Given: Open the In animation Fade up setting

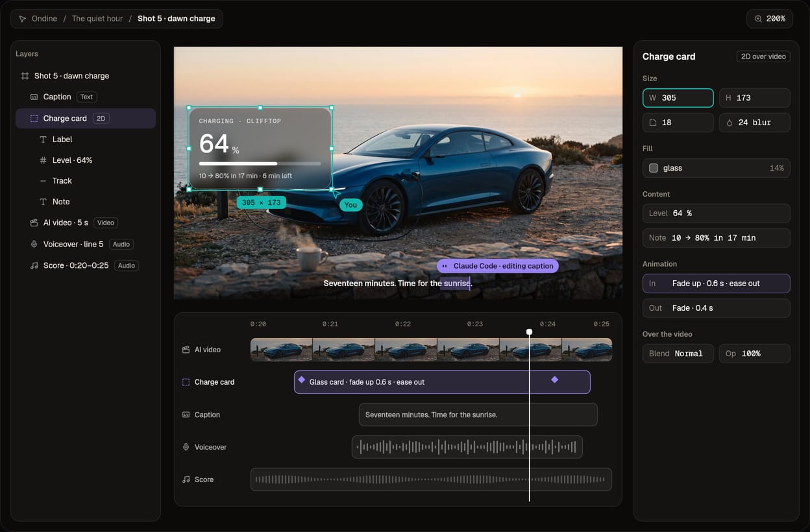Looking at the screenshot, I should click(x=716, y=284).
